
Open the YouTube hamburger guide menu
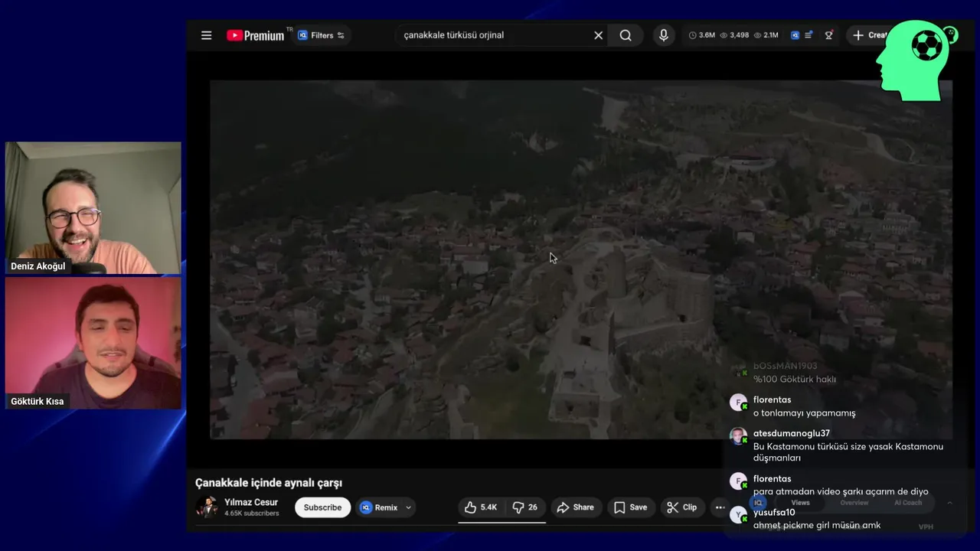click(206, 35)
